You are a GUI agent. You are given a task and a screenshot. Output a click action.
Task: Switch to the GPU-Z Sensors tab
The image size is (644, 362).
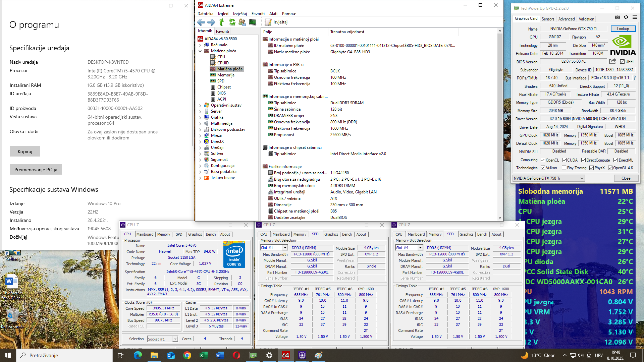tap(548, 19)
